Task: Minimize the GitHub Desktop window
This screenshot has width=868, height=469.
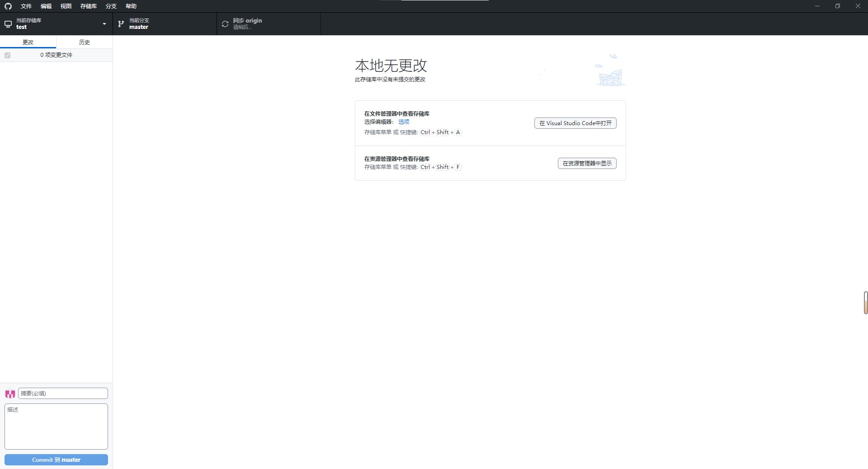Action: [817, 6]
